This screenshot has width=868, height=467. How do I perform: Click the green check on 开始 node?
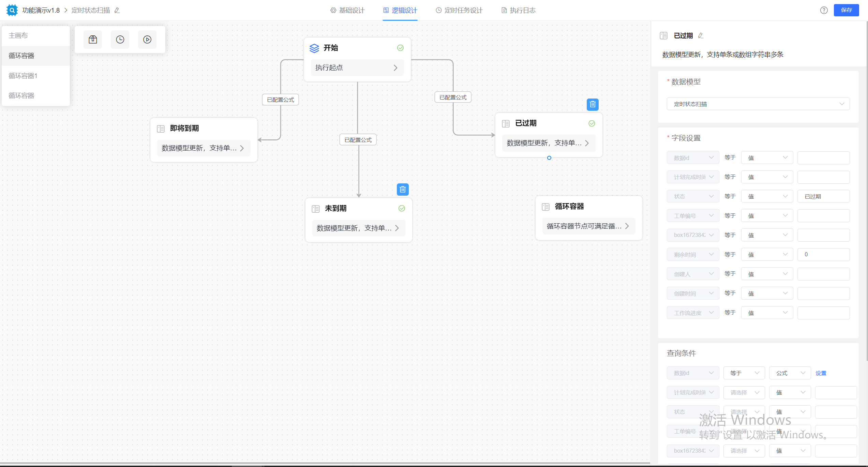[401, 48]
